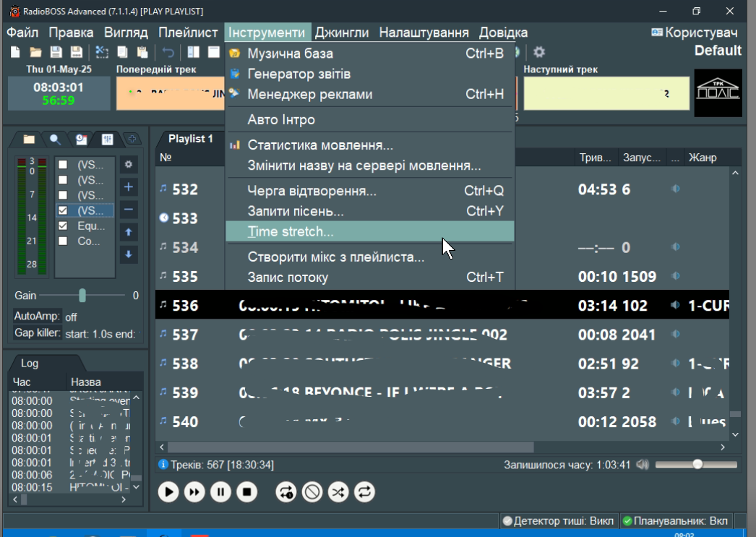Create a new playlist with the blank page icon
Viewport: 756px width, 537px height.
tap(15, 52)
